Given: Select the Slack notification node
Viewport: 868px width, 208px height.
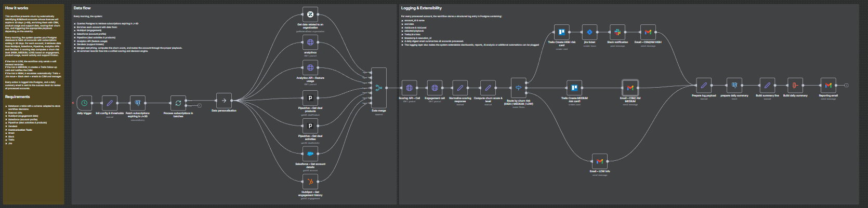Looking at the screenshot, I should pos(617,32).
